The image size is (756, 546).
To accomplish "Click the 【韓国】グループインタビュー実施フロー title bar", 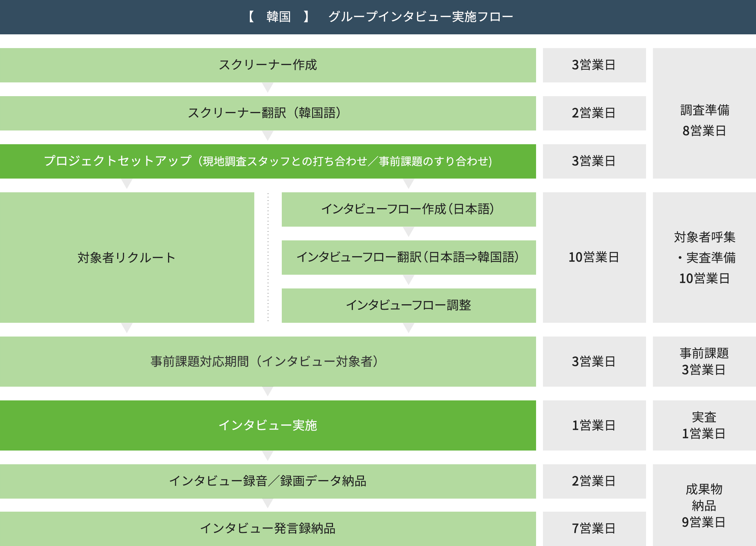I will point(378,17).
